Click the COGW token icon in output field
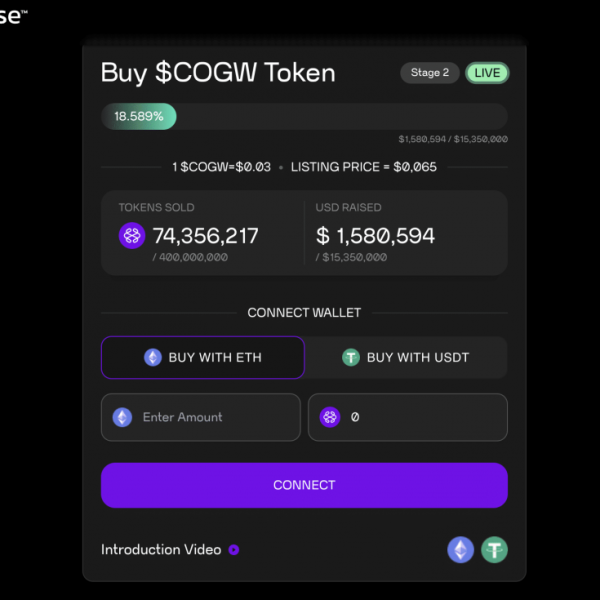 click(x=330, y=417)
